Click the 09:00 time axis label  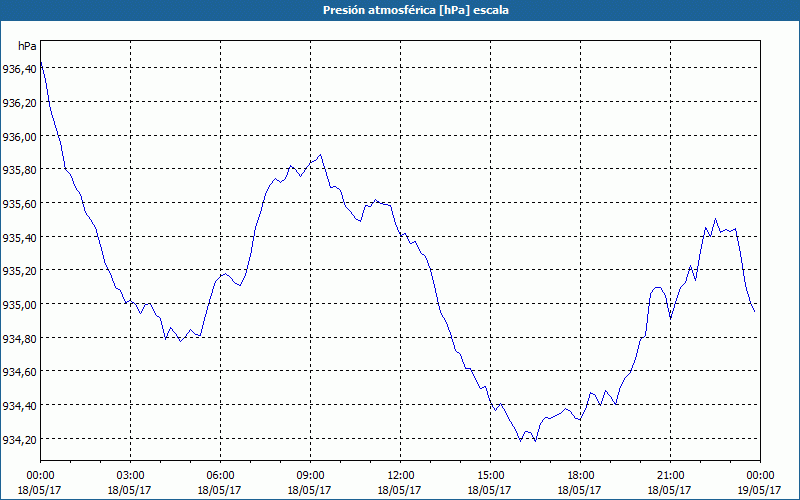(310, 475)
